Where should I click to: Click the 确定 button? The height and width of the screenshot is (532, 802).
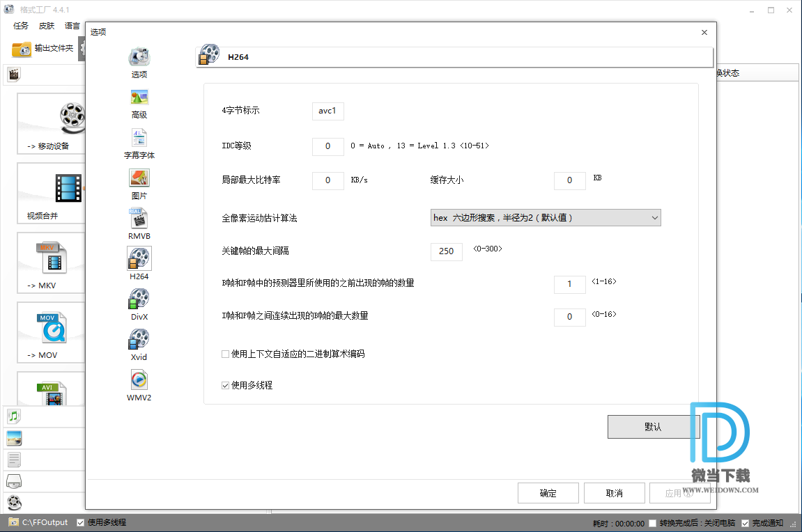tap(548, 493)
